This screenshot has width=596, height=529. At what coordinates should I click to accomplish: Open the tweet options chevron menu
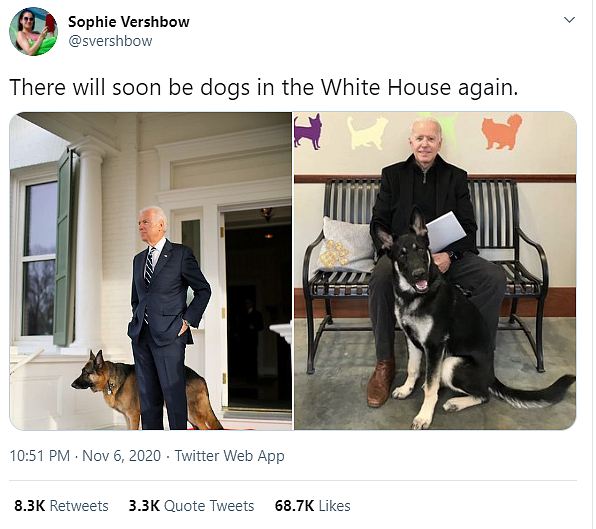pyautogui.click(x=569, y=20)
